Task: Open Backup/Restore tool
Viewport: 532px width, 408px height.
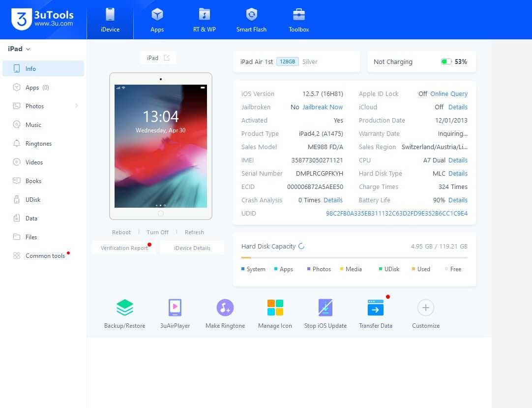Action: (x=124, y=314)
